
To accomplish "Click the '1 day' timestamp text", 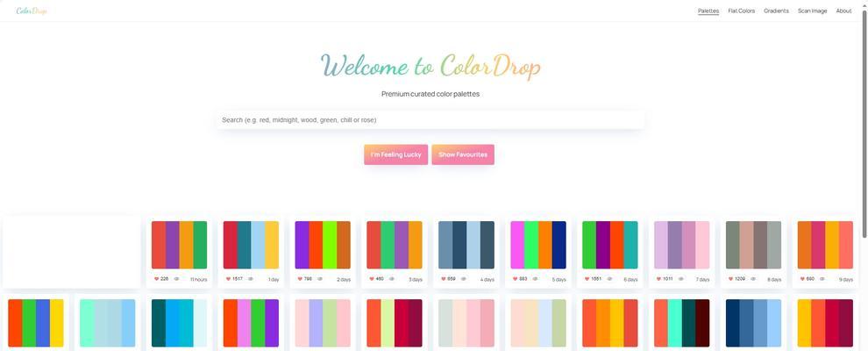I will (274, 280).
